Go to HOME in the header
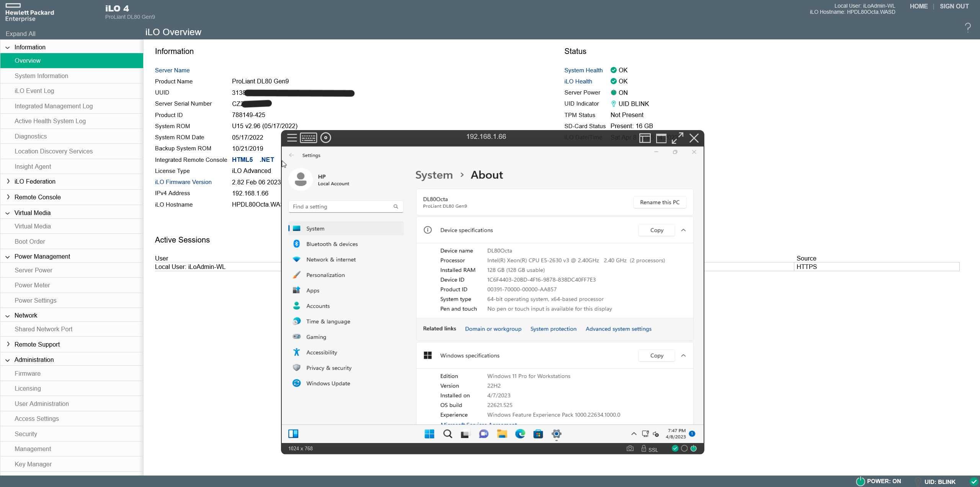The height and width of the screenshot is (487, 980). (x=918, y=7)
